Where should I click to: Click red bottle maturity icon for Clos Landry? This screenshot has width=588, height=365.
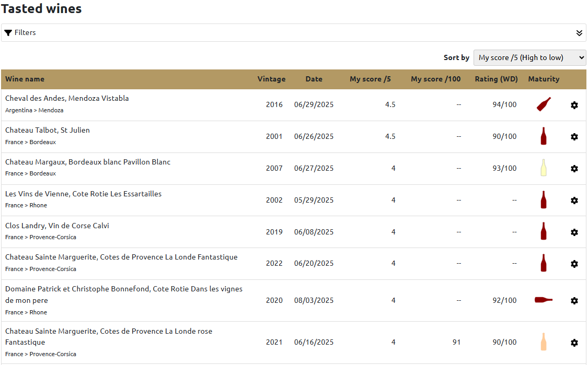[x=544, y=231]
